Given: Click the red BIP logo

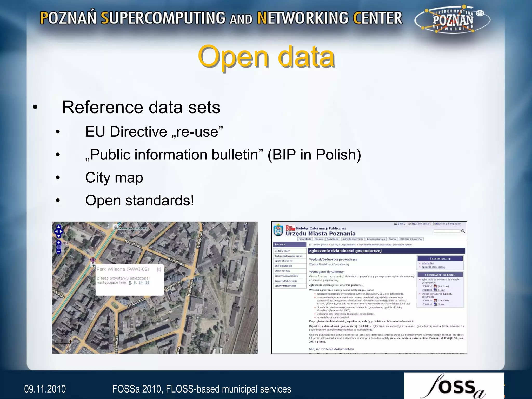Looking at the screenshot, I should coord(290,228).
